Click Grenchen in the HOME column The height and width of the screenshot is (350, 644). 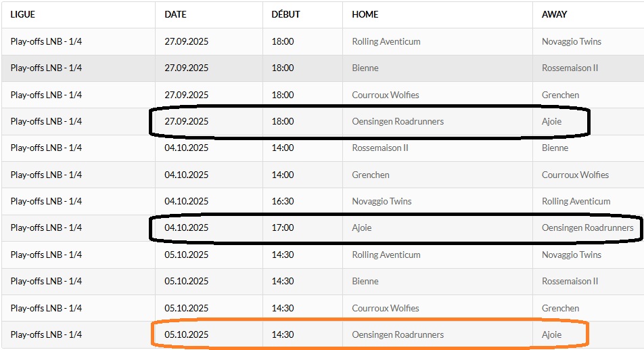[371, 175]
